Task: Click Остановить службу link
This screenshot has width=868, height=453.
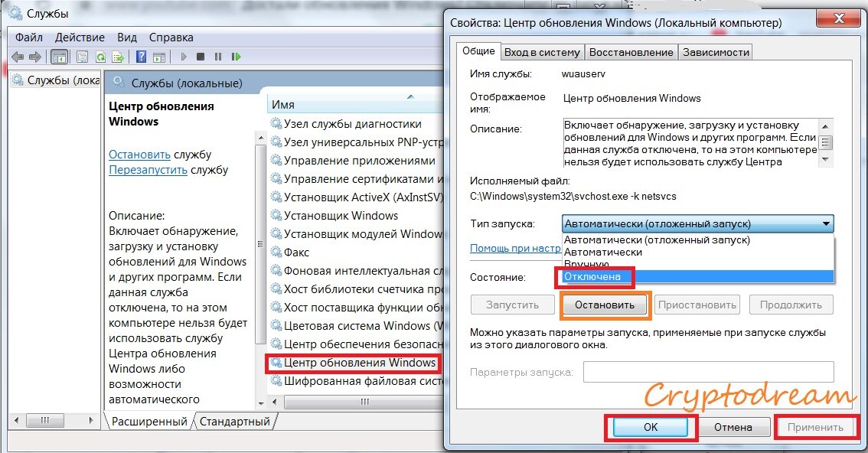Action: click(139, 155)
